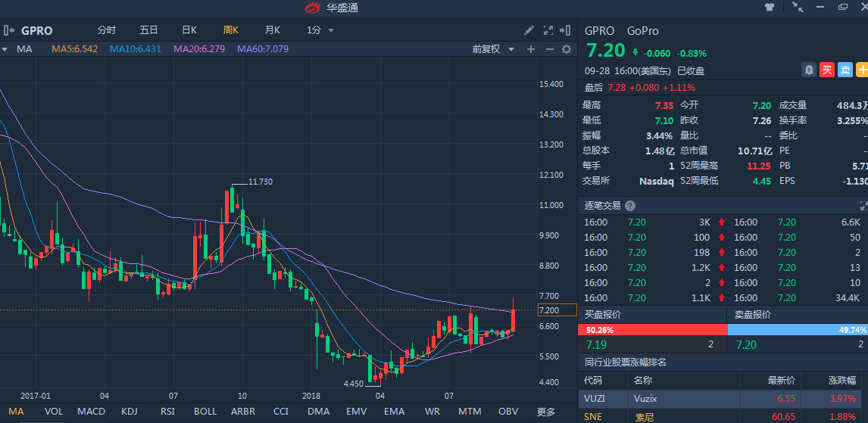Select the MACD indicator

point(92,412)
